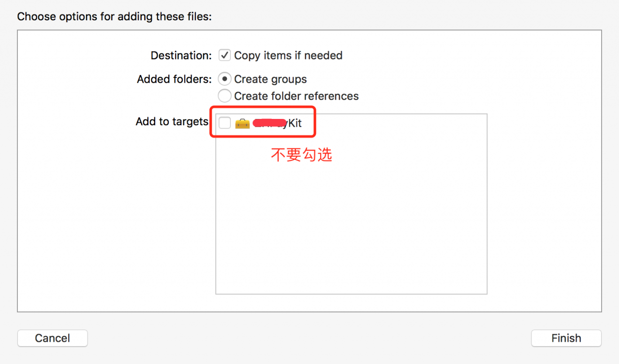Viewport: 619px width, 364px height.
Task: Click the "Add to targets" field label
Action: tap(172, 122)
